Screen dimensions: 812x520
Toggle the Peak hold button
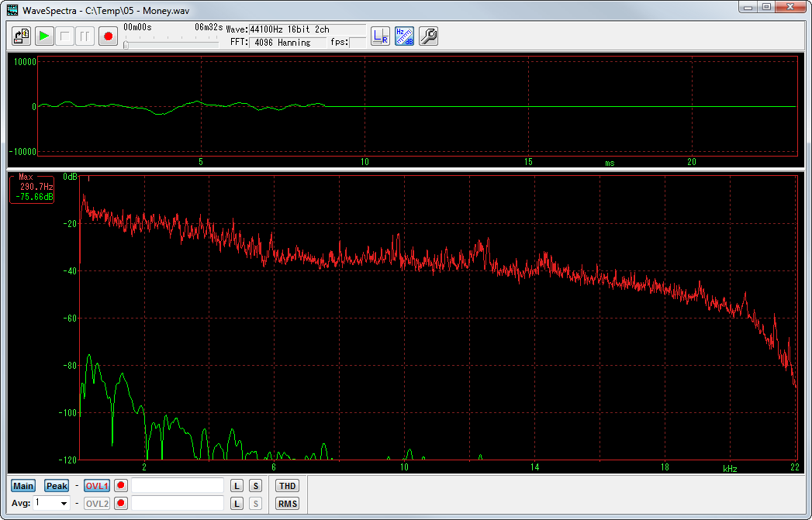[x=57, y=486]
